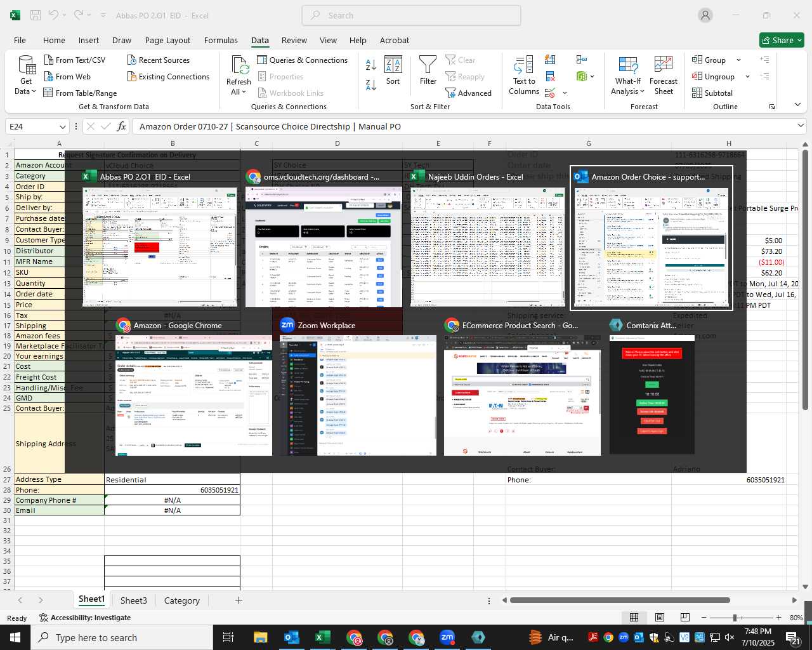Viewport: 812px width, 650px height.
Task: Click the Show Detail outline icon
Action: (764, 60)
